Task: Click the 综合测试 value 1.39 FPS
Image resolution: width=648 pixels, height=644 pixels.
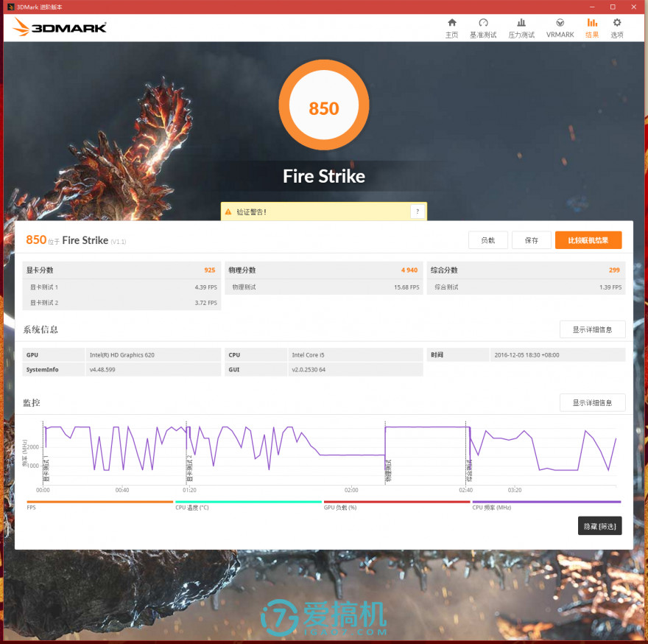Action: click(x=610, y=287)
